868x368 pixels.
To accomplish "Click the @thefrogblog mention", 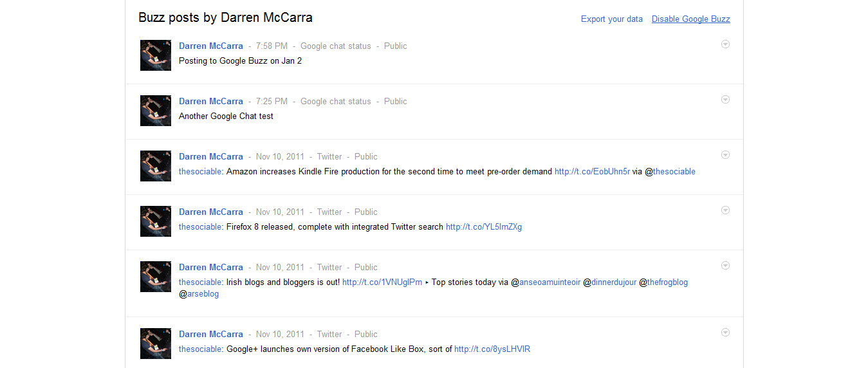I will [667, 282].
